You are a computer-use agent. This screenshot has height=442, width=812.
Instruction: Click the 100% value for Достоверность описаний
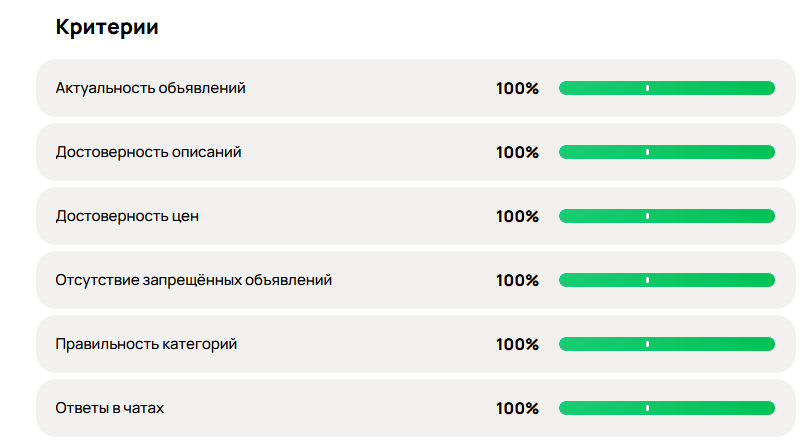pyautogui.click(x=517, y=152)
